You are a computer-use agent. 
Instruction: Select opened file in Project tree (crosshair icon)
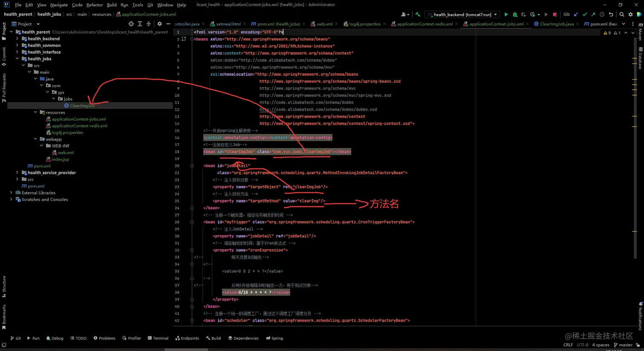(131, 24)
